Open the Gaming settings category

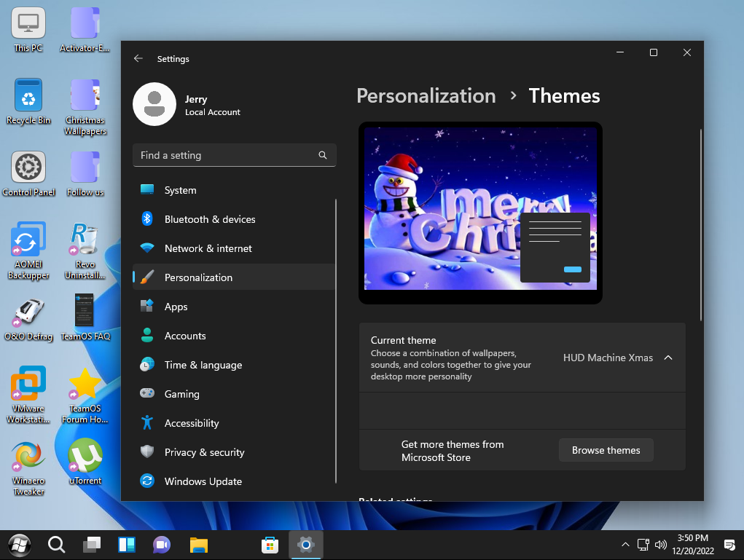[x=181, y=394]
